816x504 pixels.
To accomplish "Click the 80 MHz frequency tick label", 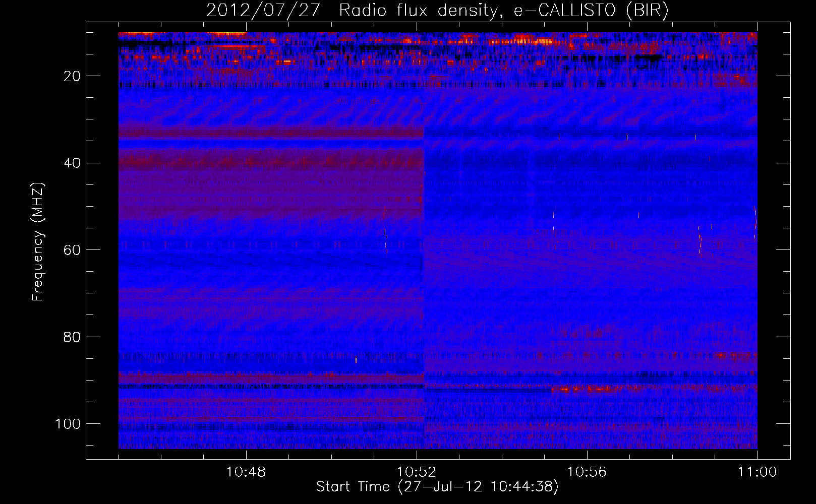I will (x=72, y=337).
